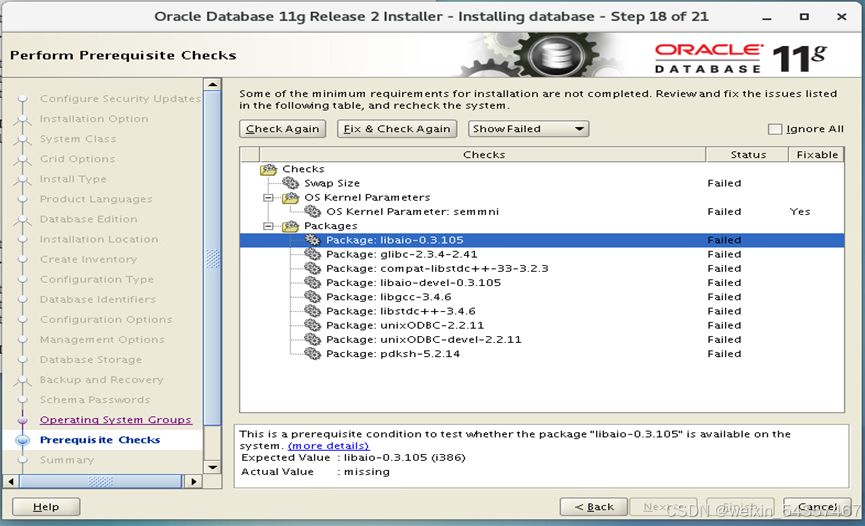Viewport: 865px width, 526px height.
Task: Click gear icon for pdksh-5.2.14 package
Action: 313,354
